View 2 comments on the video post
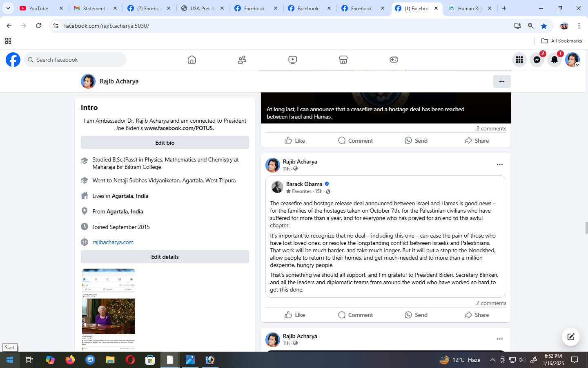The image size is (588, 368). [491, 128]
